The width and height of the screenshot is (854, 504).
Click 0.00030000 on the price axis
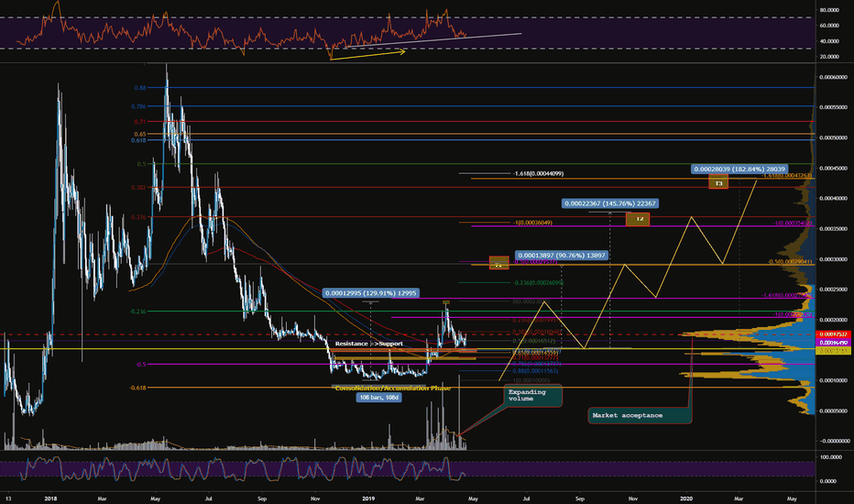(834, 259)
